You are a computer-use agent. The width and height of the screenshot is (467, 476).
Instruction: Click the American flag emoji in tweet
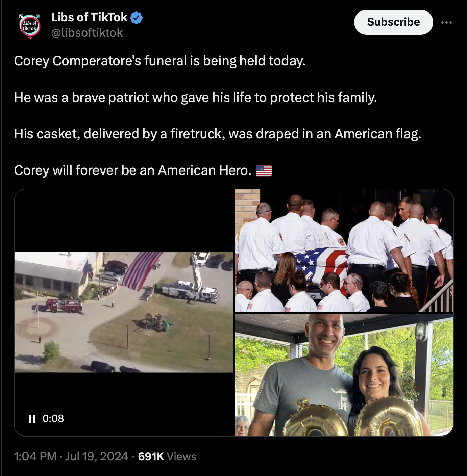264,170
